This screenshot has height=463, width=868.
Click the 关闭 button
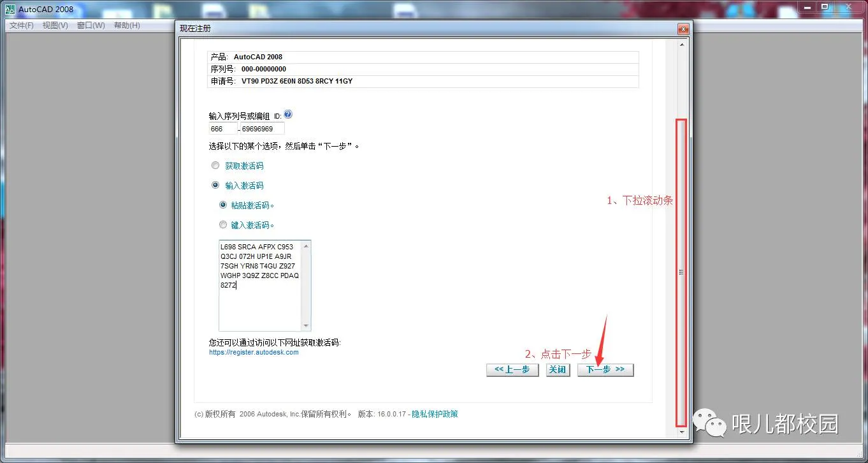click(558, 370)
